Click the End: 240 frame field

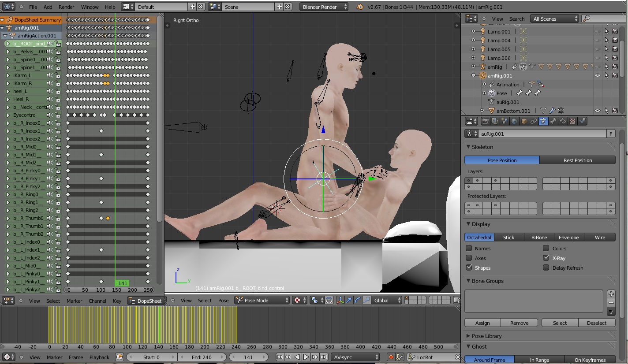click(202, 357)
